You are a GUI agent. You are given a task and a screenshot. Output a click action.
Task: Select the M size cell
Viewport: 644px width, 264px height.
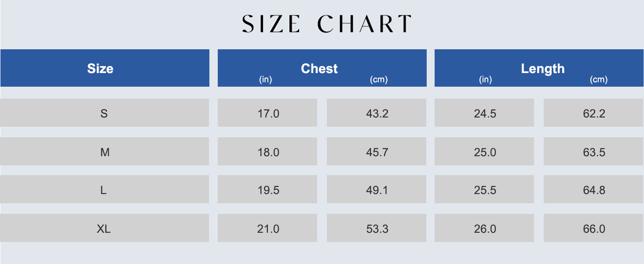click(104, 151)
